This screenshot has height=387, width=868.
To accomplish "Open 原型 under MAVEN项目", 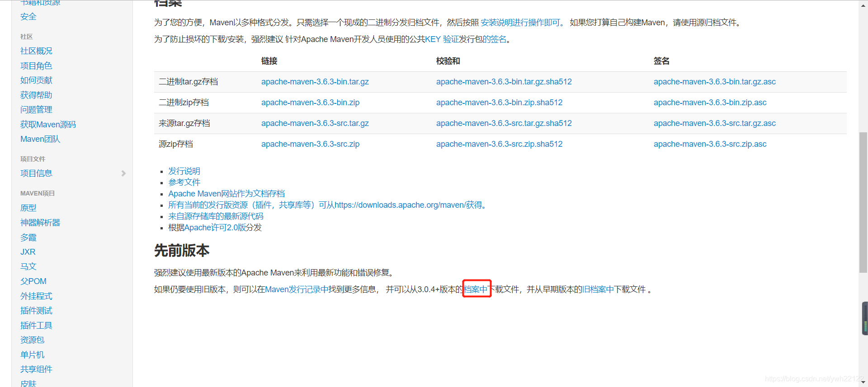I will [x=28, y=208].
